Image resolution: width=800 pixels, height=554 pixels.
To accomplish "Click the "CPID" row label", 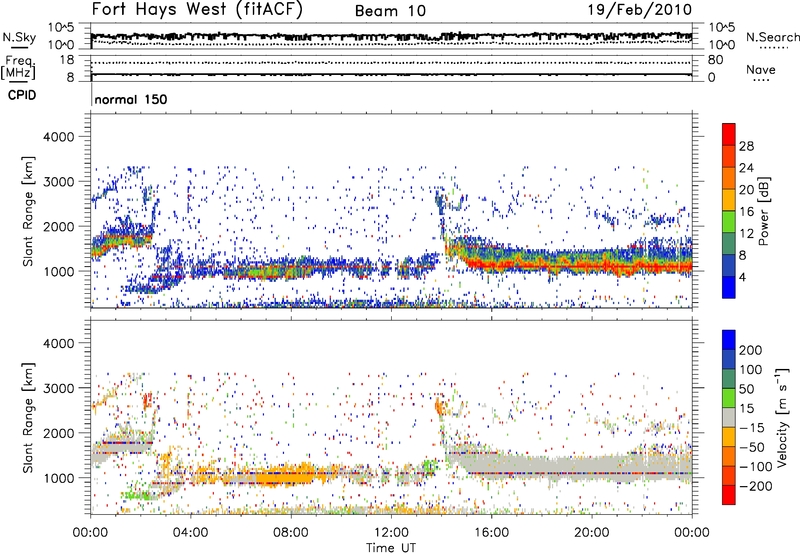I will coord(22,95).
